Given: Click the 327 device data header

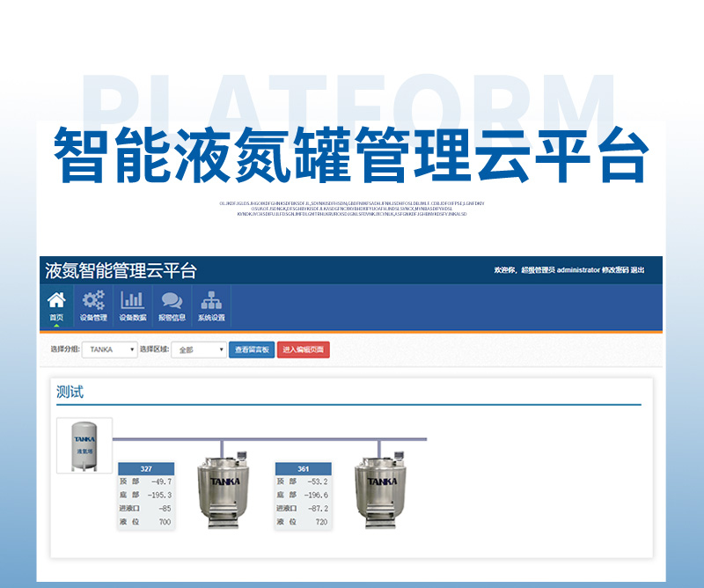Looking at the screenshot, I should pyautogui.click(x=146, y=469).
